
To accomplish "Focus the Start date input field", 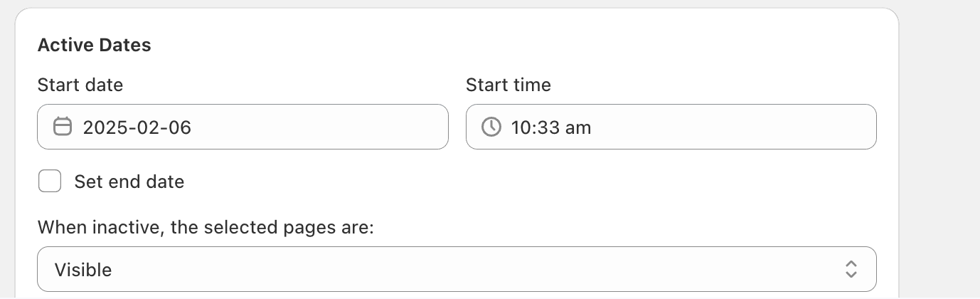I will tap(243, 127).
